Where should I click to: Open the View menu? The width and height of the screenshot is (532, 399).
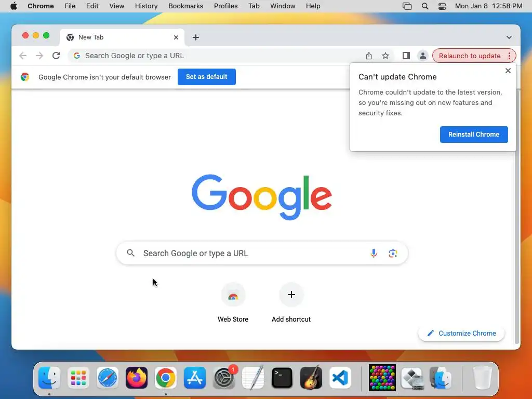(117, 6)
